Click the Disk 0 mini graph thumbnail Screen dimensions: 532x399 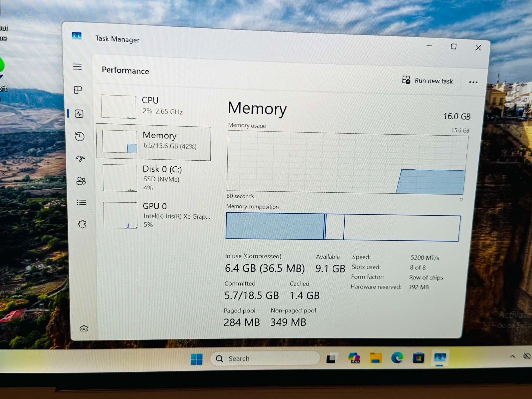[120, 178]
